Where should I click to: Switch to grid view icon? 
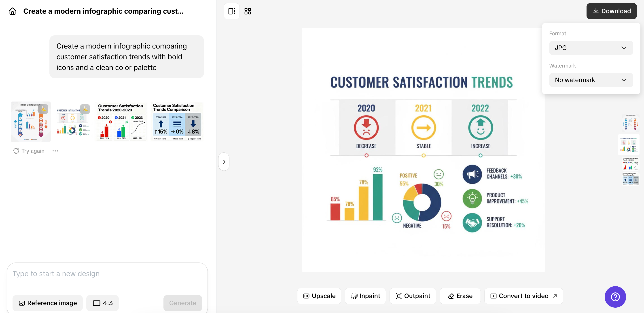248,11
